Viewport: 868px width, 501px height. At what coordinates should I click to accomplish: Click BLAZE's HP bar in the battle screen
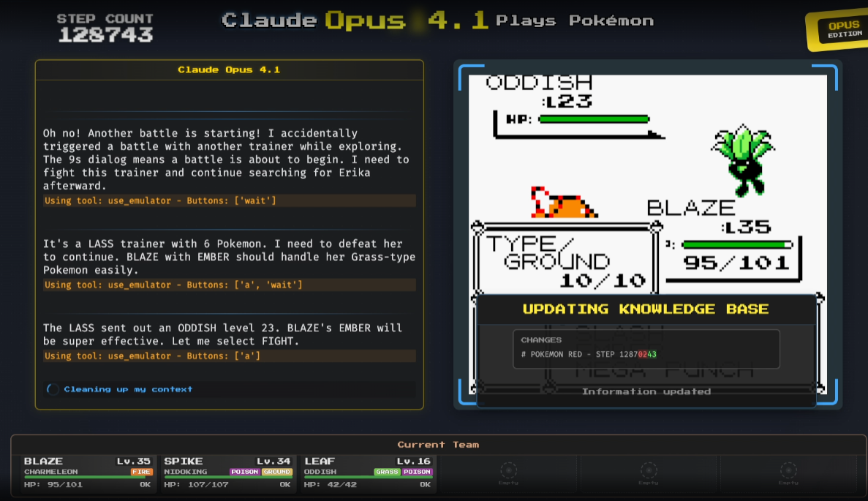tap(737, 244)
